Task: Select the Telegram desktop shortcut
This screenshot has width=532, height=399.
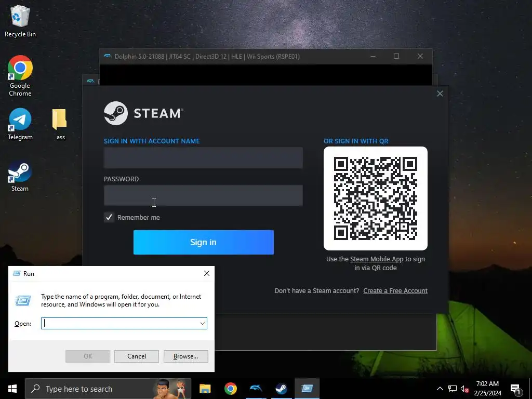Action: click(20, 124)
